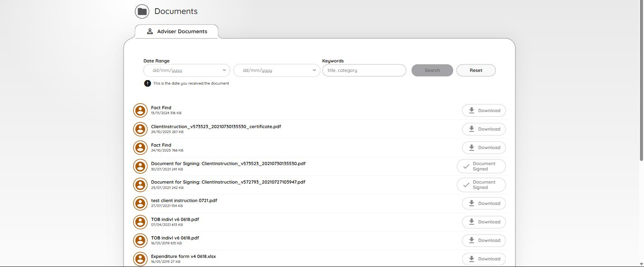The height and width of the screenshot is (267, 644).
Task: Click avatar icon beside ClientInstruction certificate.pdf
Action: pyautogui.click(x=140, y=129)
